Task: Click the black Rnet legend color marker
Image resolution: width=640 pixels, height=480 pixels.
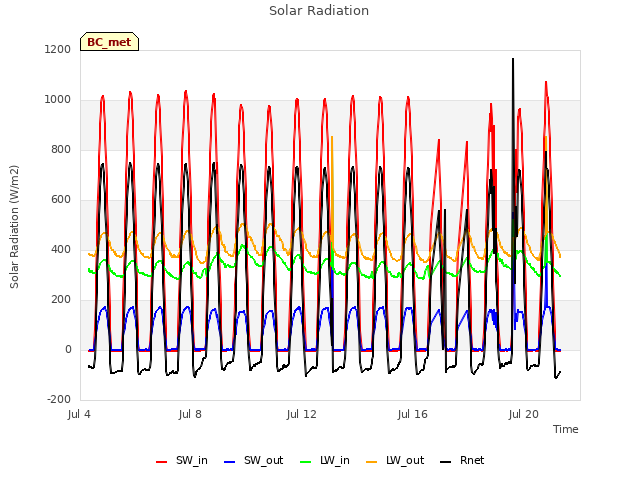Action: click(446, 462)
